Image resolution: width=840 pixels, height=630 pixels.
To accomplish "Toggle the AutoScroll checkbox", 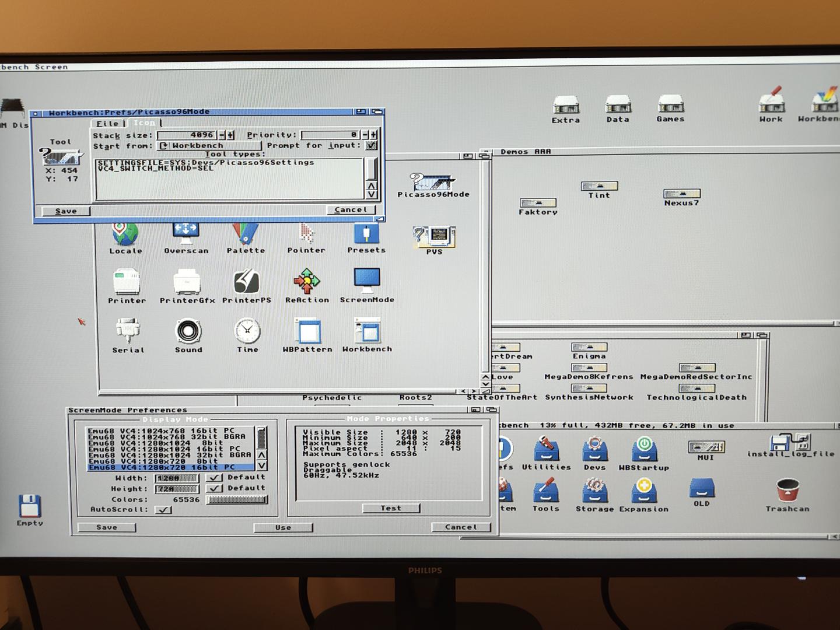I will pos(163,509).
